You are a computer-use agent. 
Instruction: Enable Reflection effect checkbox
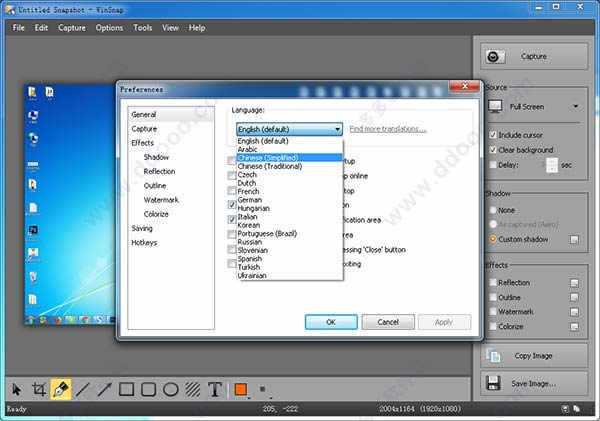(x=493, y=282)
